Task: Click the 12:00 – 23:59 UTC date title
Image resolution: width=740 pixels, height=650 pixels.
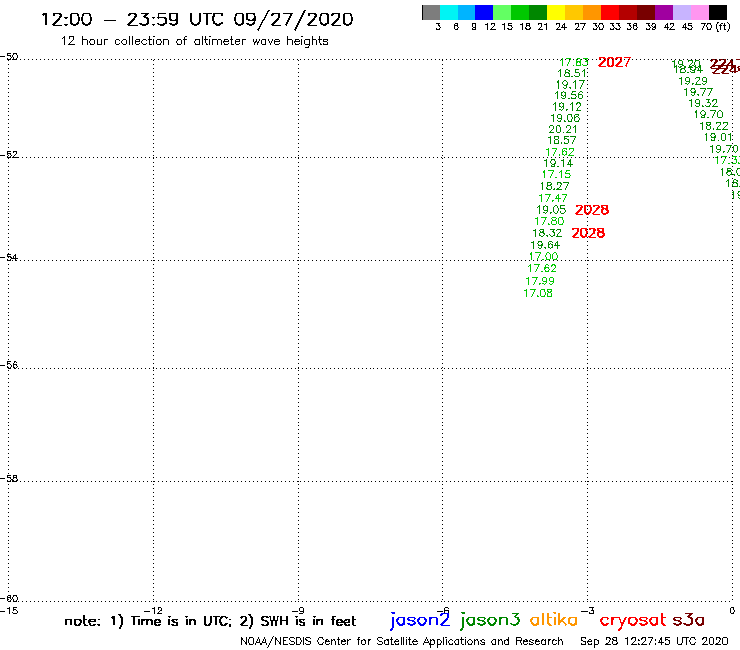Action: pos(197,19)
